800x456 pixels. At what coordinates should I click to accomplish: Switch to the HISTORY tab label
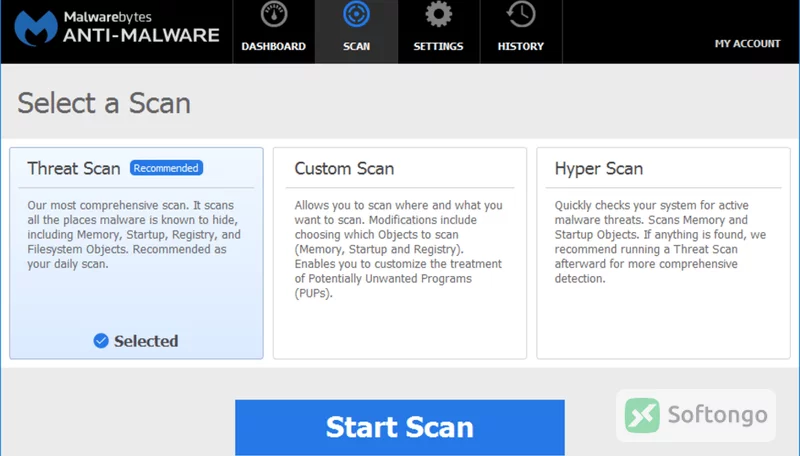[x=521, y=46]
